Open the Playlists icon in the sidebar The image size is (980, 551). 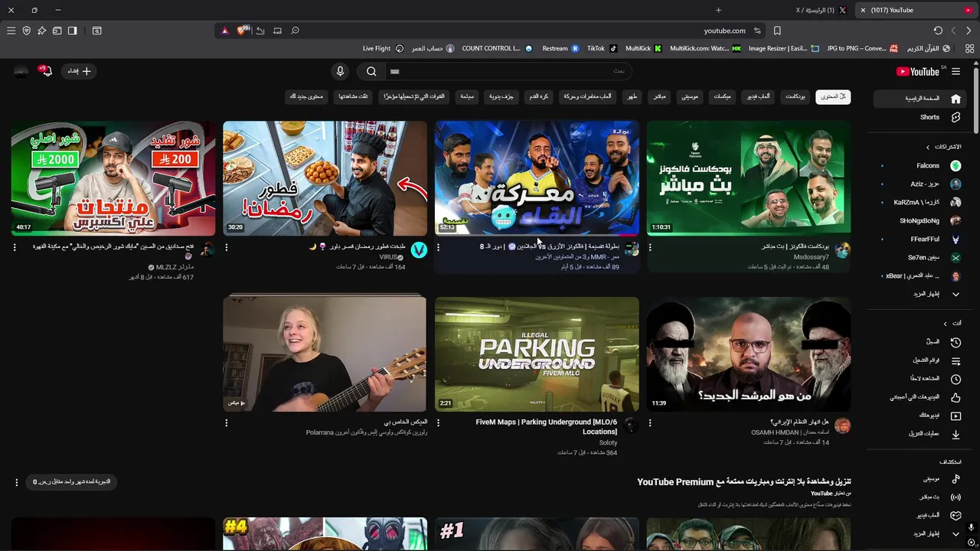click(955, 360)
